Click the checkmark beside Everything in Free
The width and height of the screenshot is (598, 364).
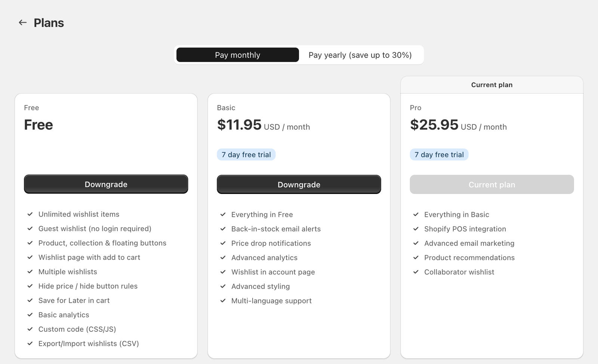point(223,215)
